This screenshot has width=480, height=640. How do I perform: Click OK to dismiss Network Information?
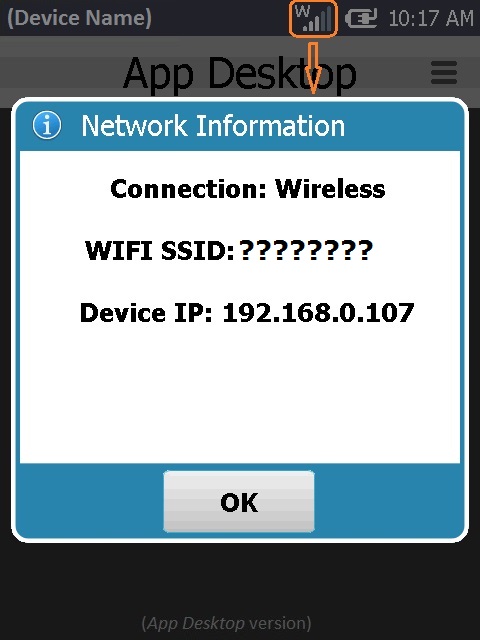coord(239,502)
